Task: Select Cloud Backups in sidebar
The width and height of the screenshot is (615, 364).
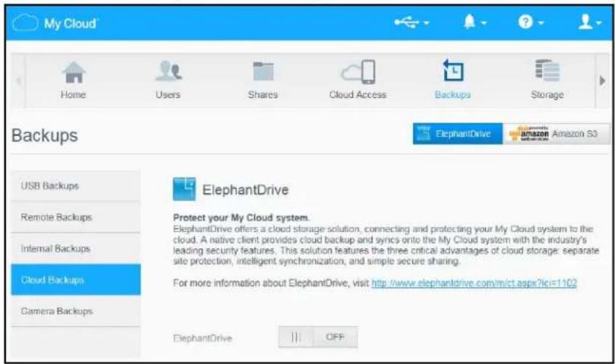Action: point(76,280)
